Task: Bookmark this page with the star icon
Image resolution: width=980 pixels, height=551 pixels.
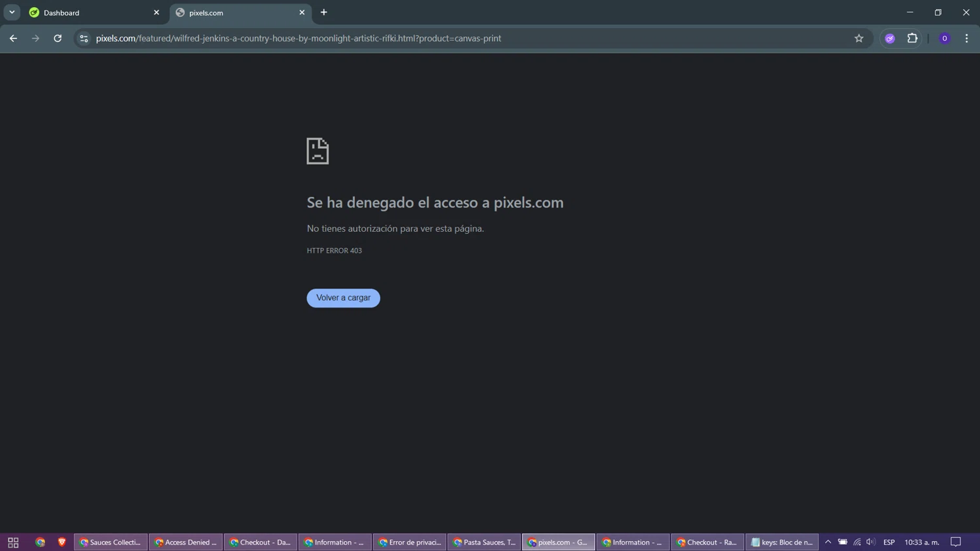Action: [858, 39]
